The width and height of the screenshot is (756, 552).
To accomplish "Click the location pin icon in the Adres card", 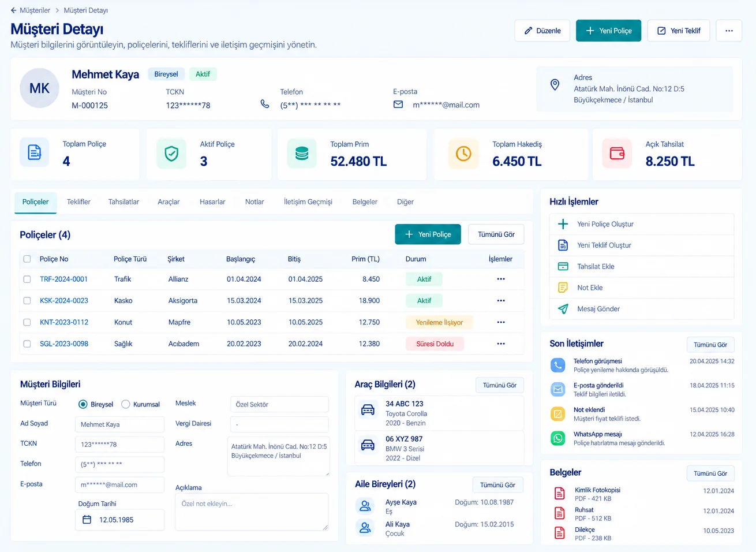I will point(555,85).
